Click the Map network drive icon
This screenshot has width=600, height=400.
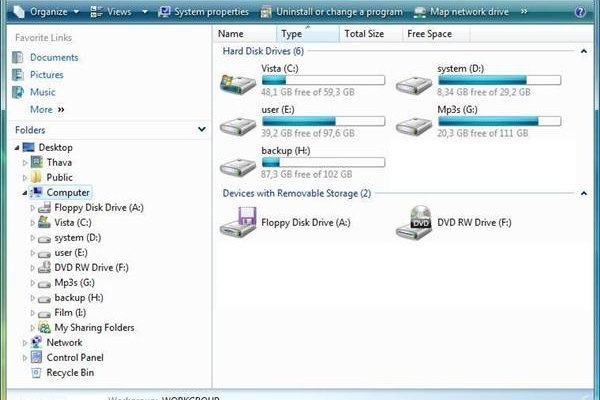(x=420, y=12)
